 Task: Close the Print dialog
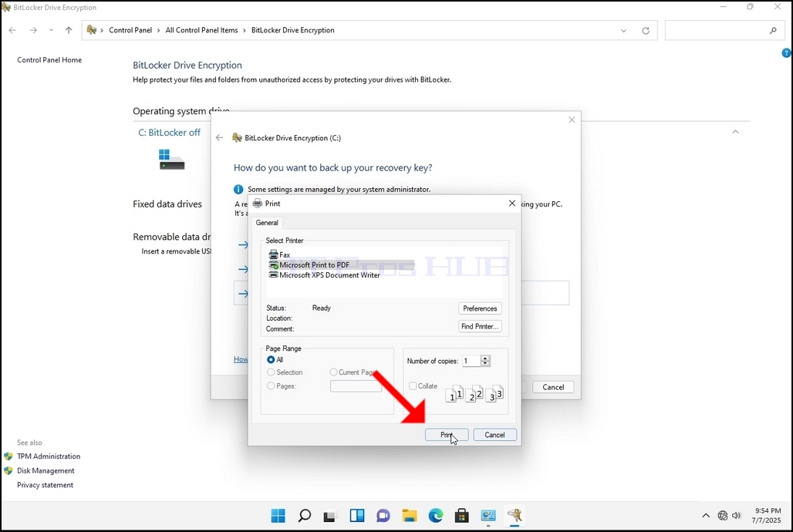tap(511, 203)
